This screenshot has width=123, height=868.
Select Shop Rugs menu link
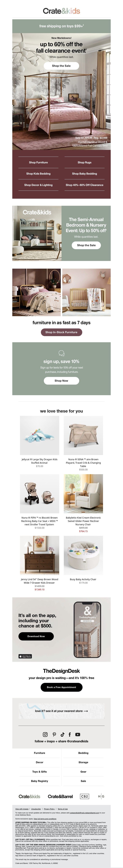[84, 162]
